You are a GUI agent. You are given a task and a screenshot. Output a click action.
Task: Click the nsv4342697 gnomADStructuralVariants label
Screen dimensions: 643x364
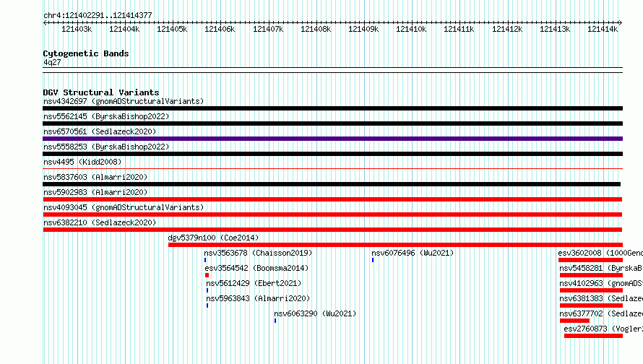[x=124, y=101]
